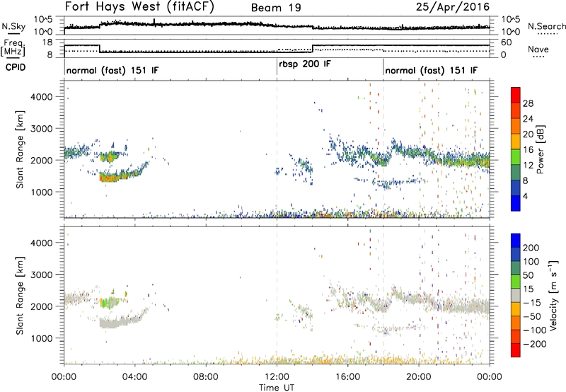This screenshot has height=392, width=566.
Task: Click the '18' tick on frequency axis
Action: point(47,42)
